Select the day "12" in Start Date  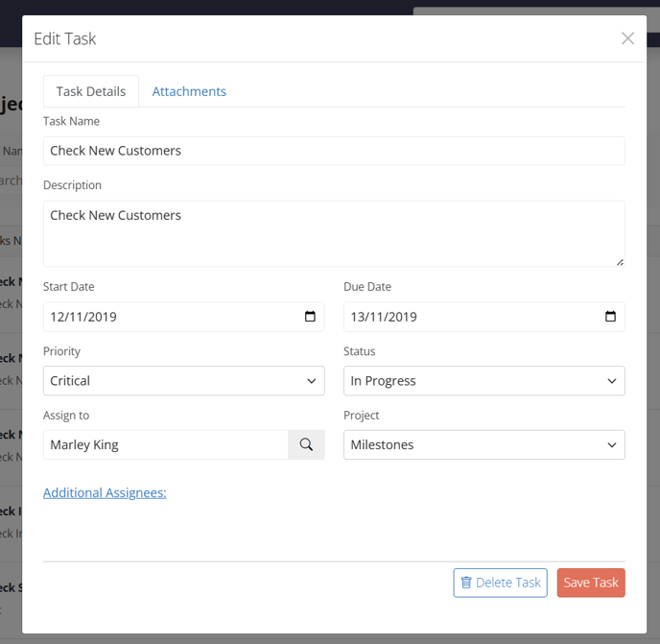[58, 317]
